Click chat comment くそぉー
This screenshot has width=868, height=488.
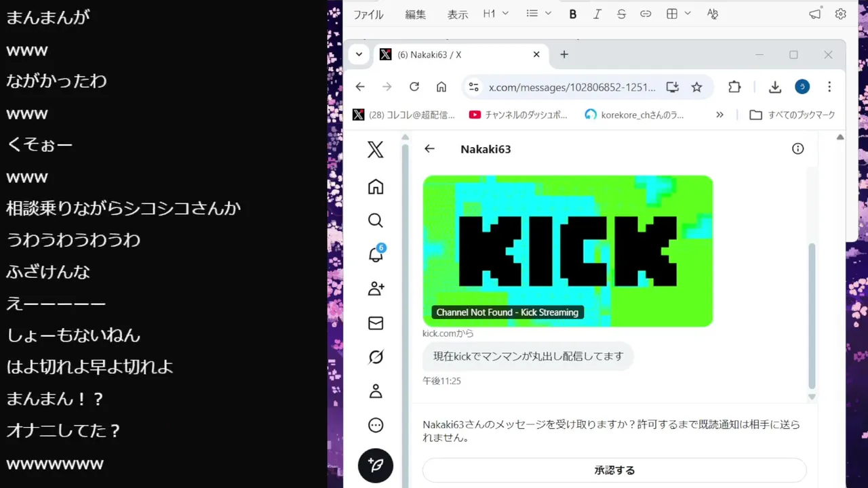(39, 144)
